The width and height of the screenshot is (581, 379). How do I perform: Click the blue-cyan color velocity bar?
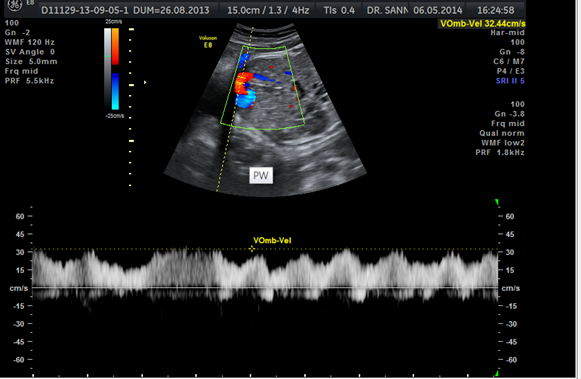(x=115, y=91)
